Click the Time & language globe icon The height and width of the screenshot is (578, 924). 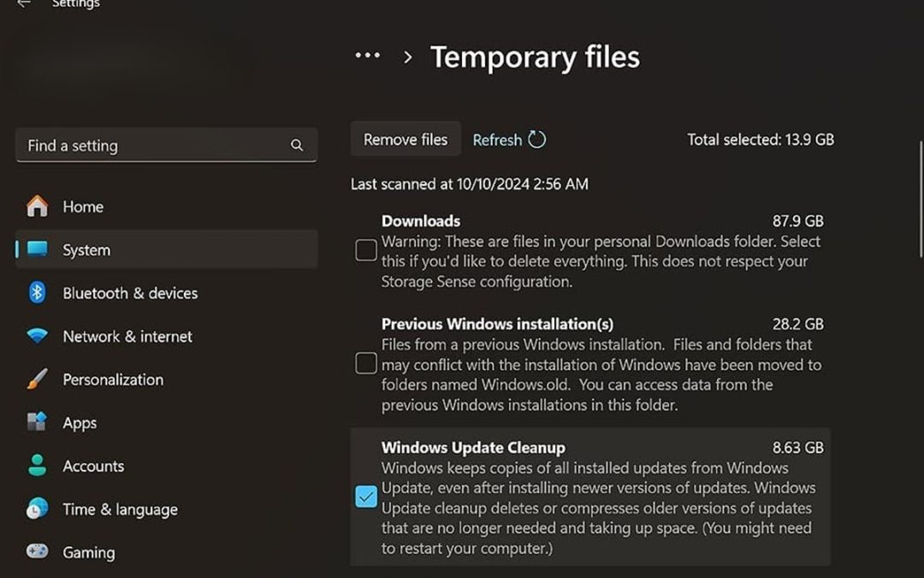pyautogui.click(x=37, y=509)
